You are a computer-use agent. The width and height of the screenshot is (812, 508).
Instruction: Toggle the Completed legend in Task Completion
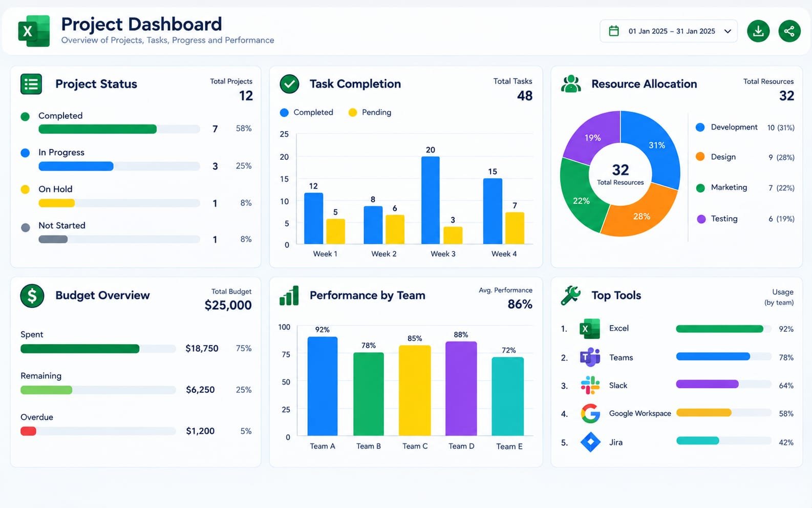tap(306, 113)
